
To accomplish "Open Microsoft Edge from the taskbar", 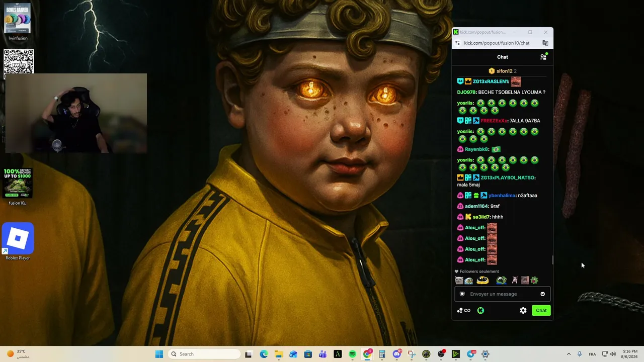I will [x=264, y=354].
